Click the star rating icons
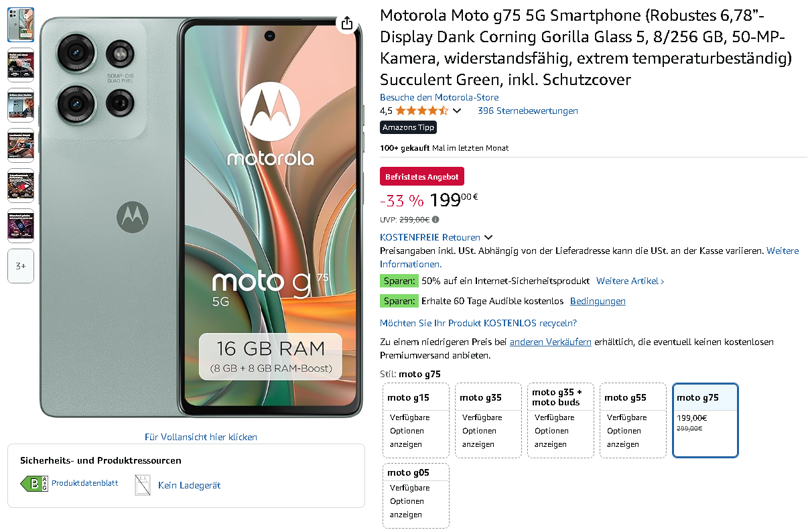The image size is (810, 532). pos(421,111)
